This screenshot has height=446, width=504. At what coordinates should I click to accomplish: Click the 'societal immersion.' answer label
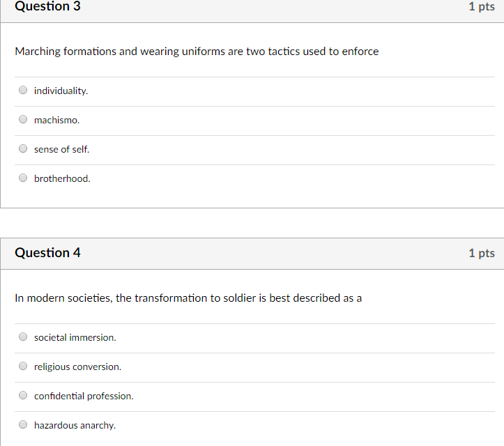pyautogui.click(x=75, y=338)
